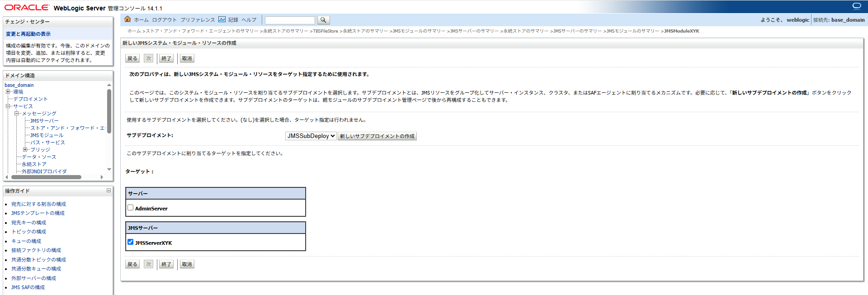
Task: Open 宛先に対する割当の構成 guide link
Action: tap(38, 204)
